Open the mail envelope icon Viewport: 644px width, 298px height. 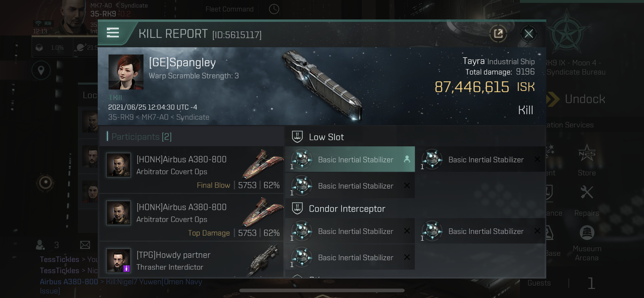(85, 245)
